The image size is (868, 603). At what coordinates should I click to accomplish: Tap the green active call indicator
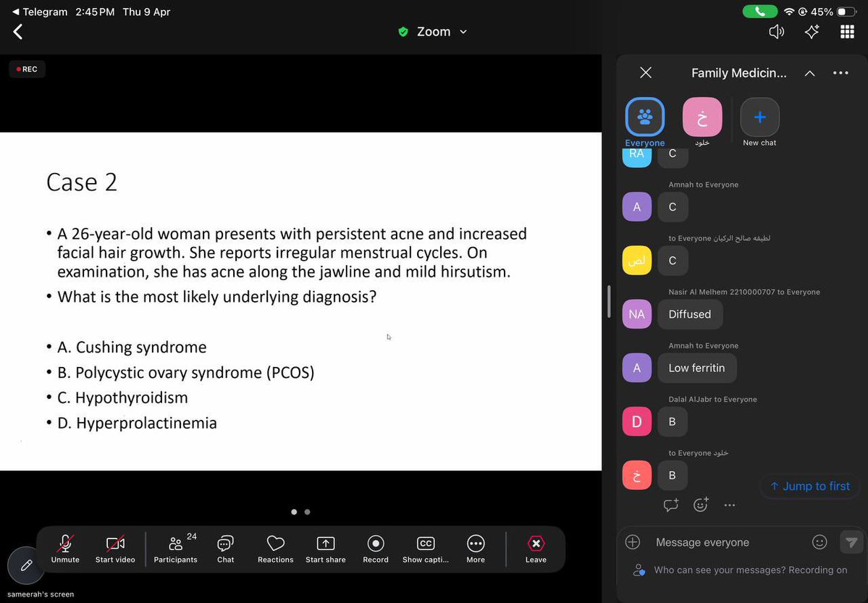[x=759, y=11]
